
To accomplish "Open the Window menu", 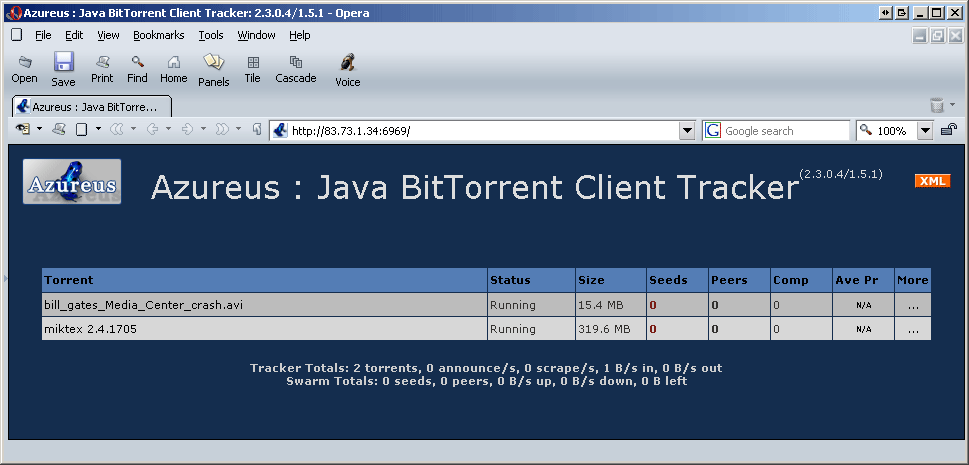I will tap(256, 35).
